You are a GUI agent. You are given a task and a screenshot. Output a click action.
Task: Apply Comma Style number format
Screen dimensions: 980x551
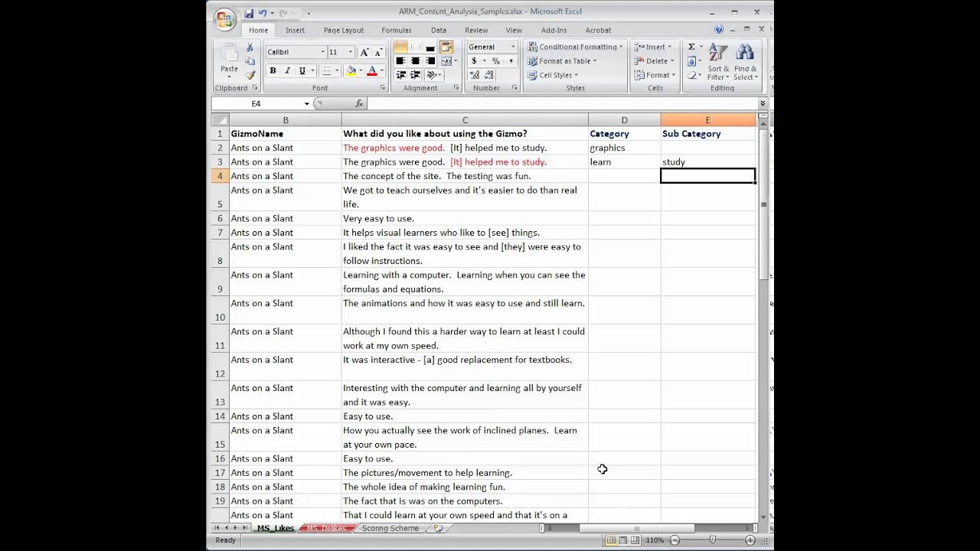pyautogui.click(x=510, y=61)
